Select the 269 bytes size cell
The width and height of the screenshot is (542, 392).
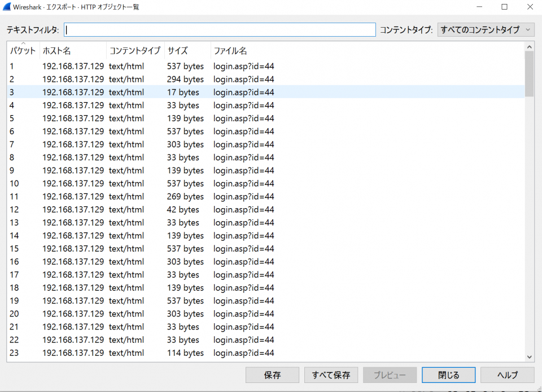click(x=185, y=196)
